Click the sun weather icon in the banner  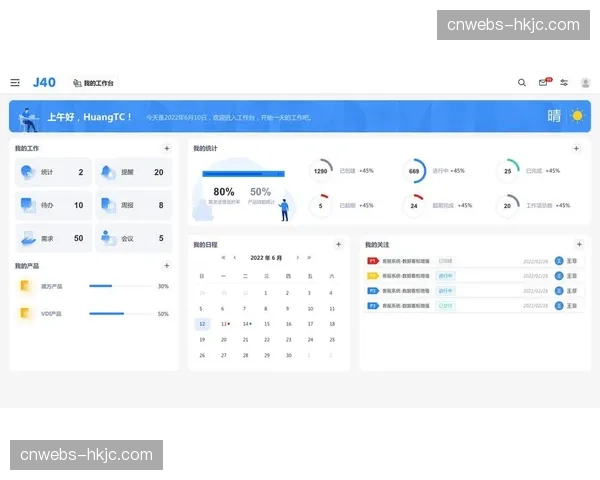point(576,116)
